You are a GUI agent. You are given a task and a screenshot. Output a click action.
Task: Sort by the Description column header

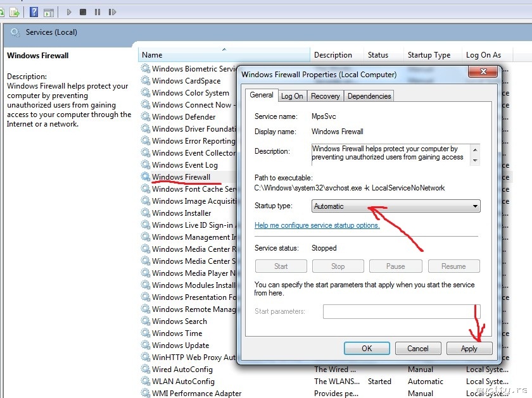337,55
